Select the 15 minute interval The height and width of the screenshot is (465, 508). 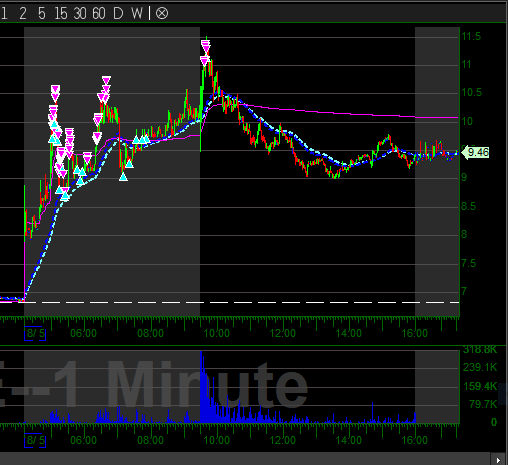click(x=61, y=14)
